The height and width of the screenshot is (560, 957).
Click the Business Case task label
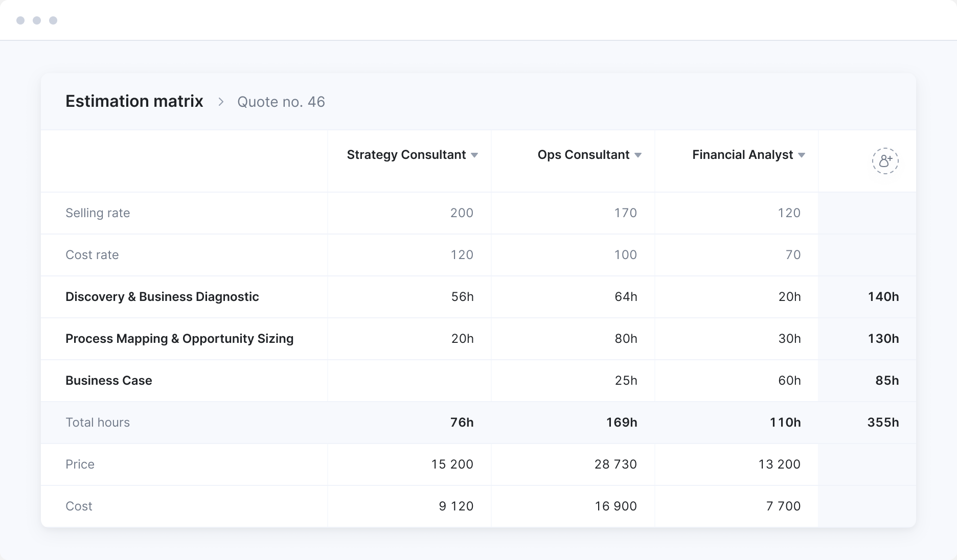[x=109, y=381]
